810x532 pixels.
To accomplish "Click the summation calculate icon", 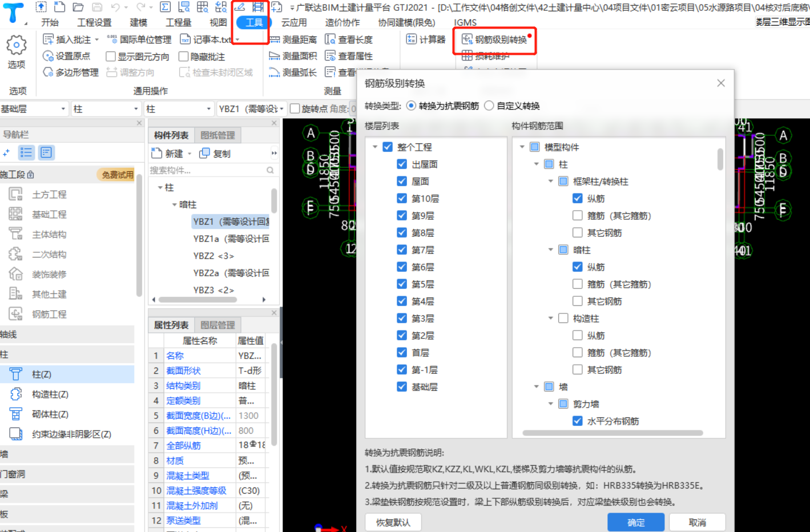I will [165, 7].
